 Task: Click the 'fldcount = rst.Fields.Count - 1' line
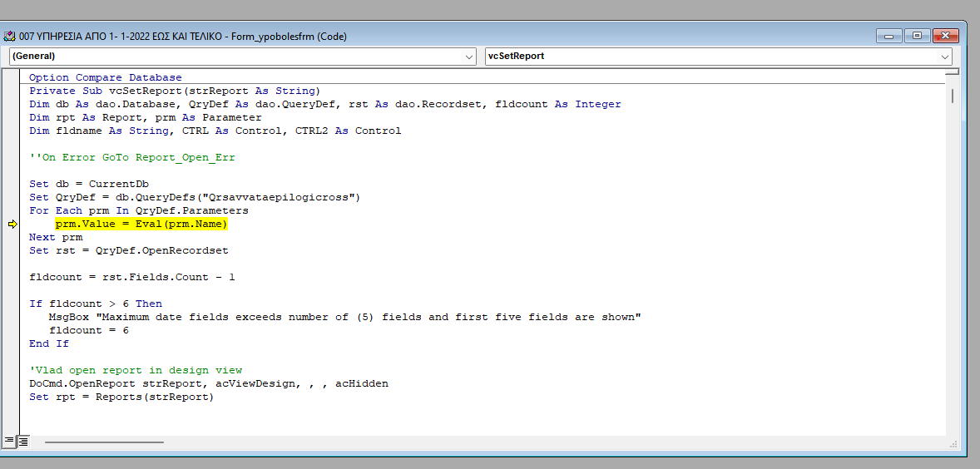pos(132,277)
